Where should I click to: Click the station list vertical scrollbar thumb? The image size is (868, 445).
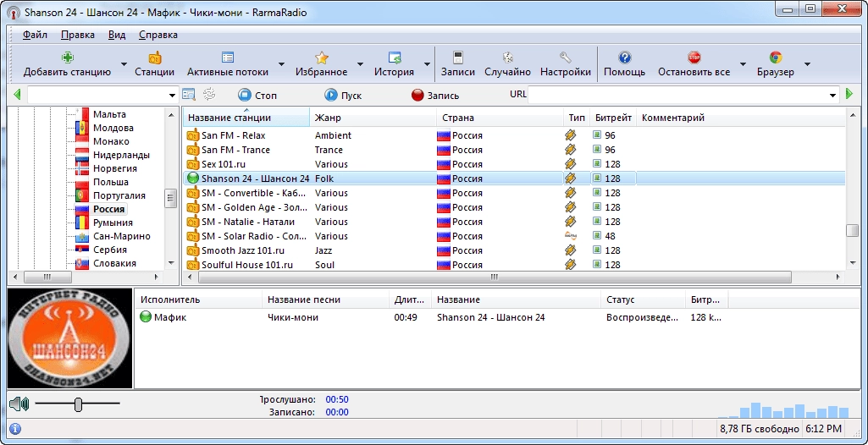point(852,230)
